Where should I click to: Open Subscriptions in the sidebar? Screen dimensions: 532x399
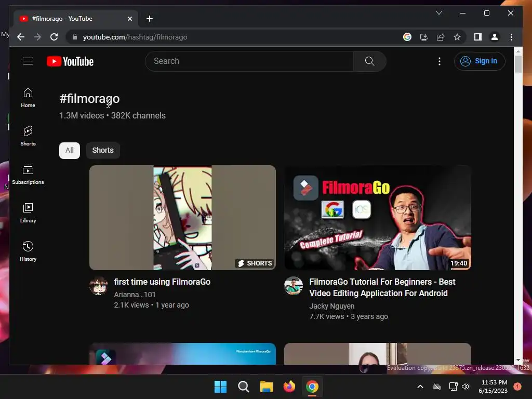click(x=28, y=175)
